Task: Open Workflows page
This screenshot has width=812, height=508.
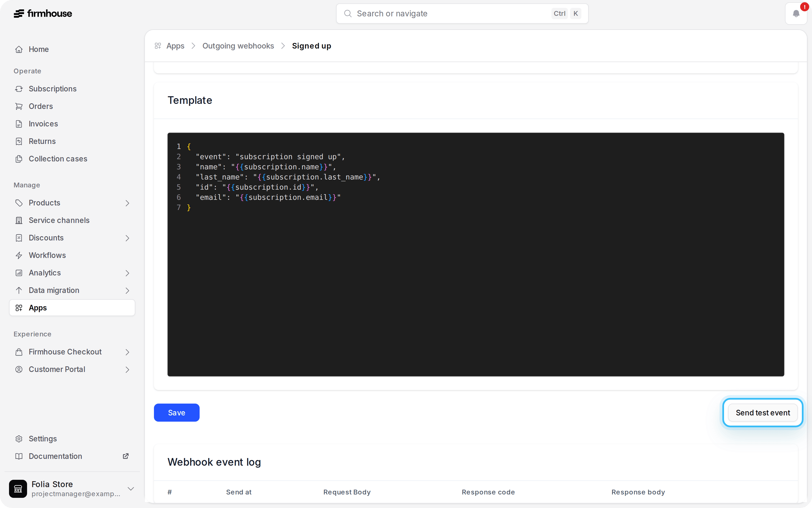Action: pyautogui.click(x=72, y=255)
